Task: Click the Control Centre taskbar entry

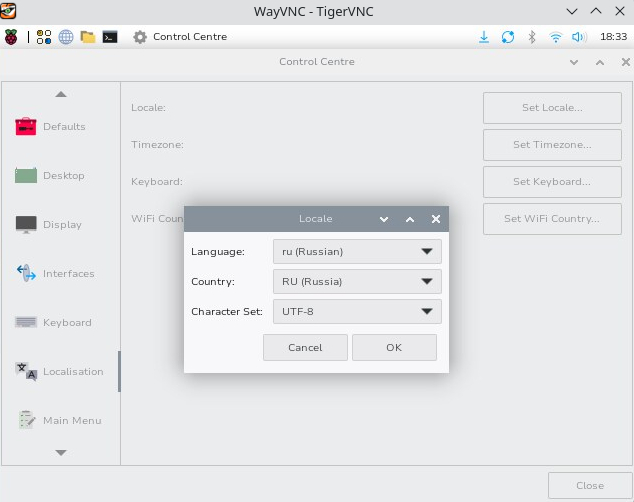Action: [x=180, y=37]
